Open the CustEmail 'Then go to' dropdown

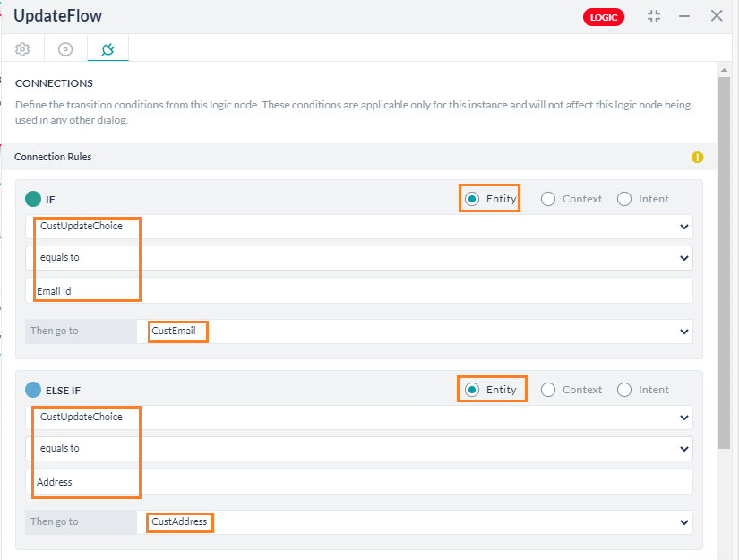coord(685,331)
